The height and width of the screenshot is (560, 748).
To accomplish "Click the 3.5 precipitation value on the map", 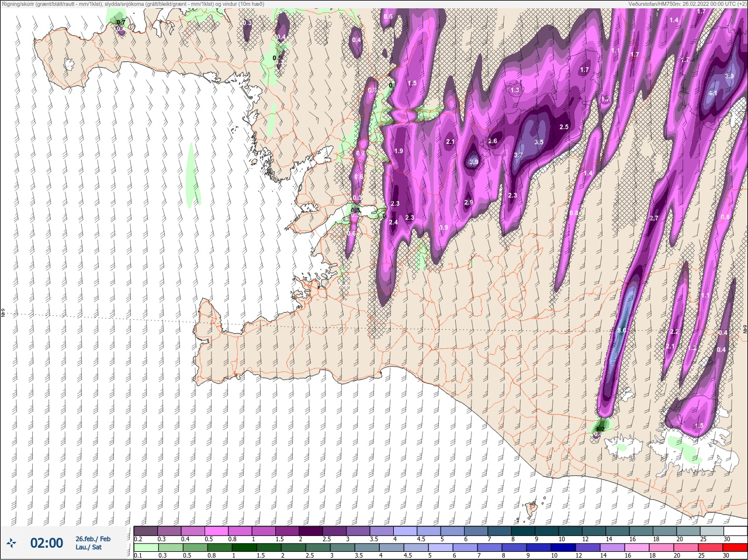I will [539, 142].
